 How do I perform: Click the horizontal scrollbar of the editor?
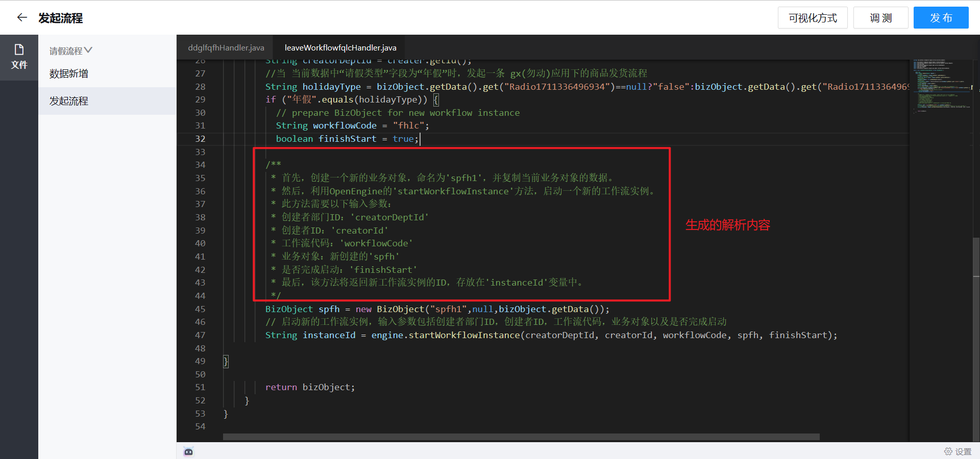[521, 437]
